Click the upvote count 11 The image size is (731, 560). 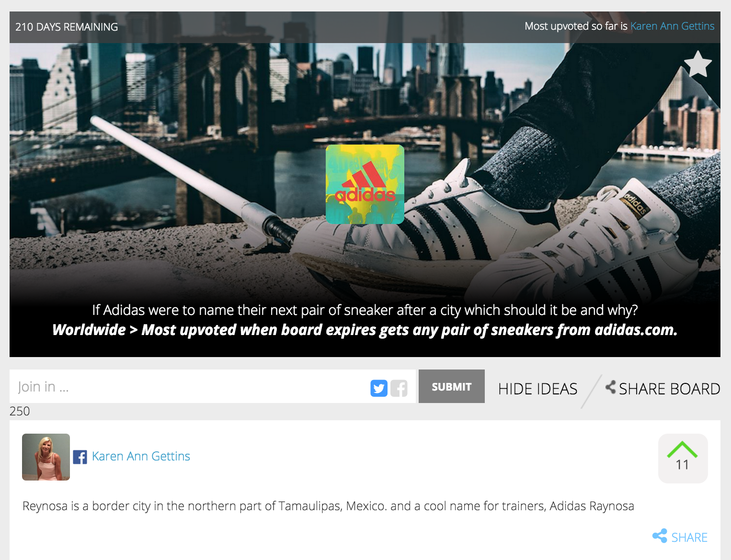(x=682, y=465)
